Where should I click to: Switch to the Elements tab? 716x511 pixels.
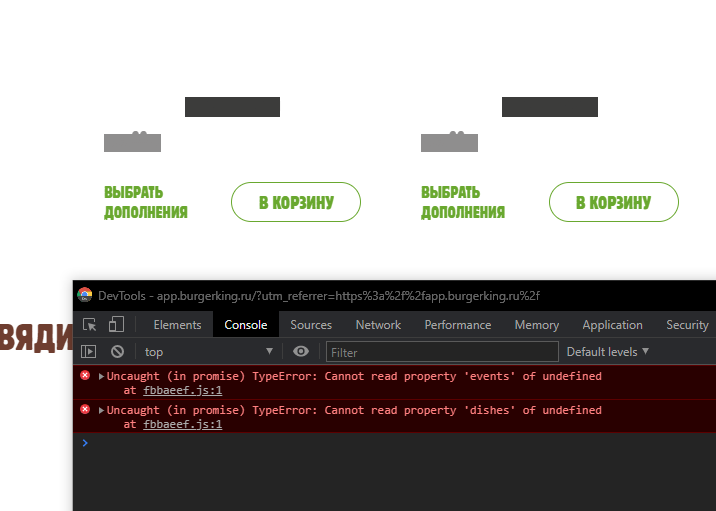tap(177, 324)
